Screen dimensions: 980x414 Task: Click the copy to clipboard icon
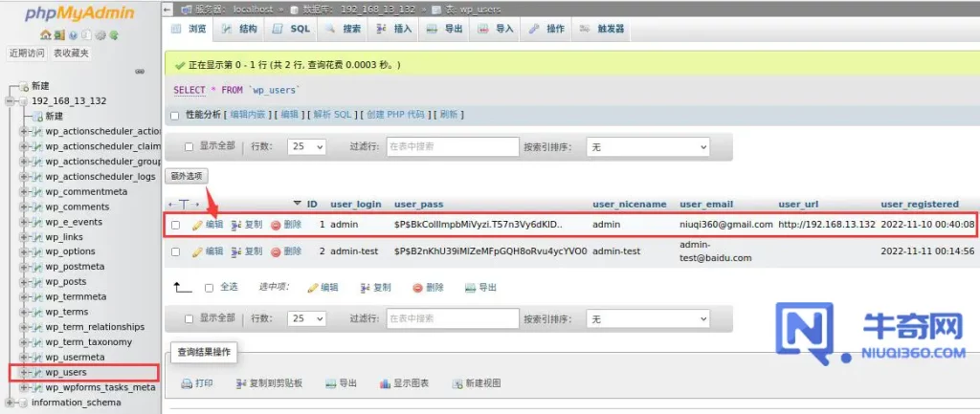(x=241, y=383)
